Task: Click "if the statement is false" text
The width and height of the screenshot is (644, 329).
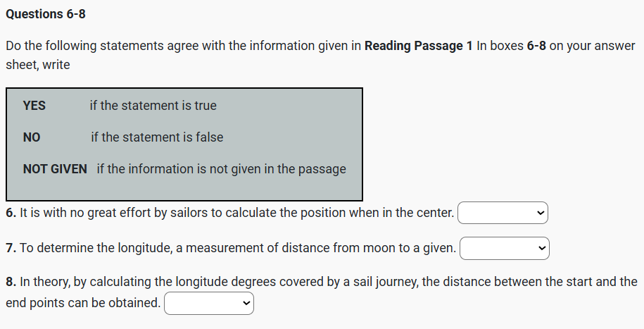Action: (157, 137)
